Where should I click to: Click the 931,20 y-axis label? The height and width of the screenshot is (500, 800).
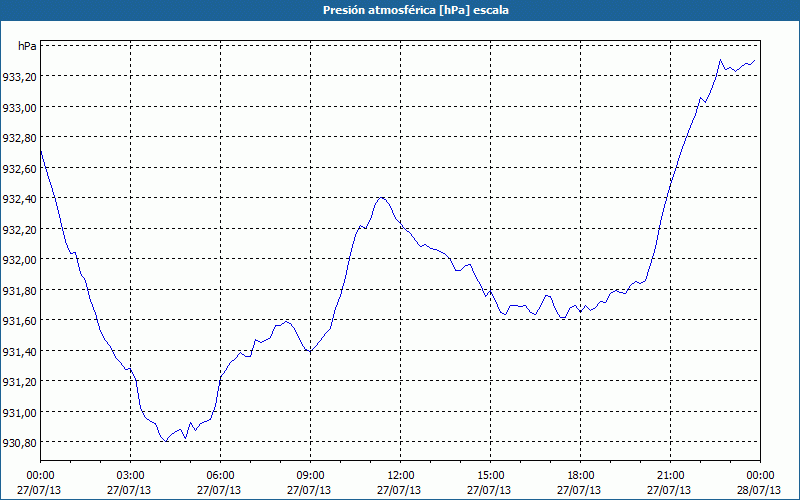pyautogui.click(x=19, y=382)
